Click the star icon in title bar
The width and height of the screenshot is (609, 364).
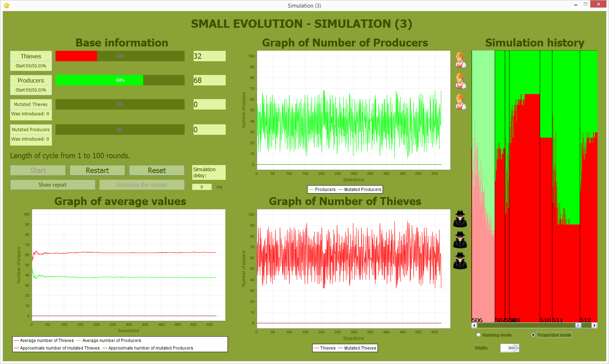point(6,5)
